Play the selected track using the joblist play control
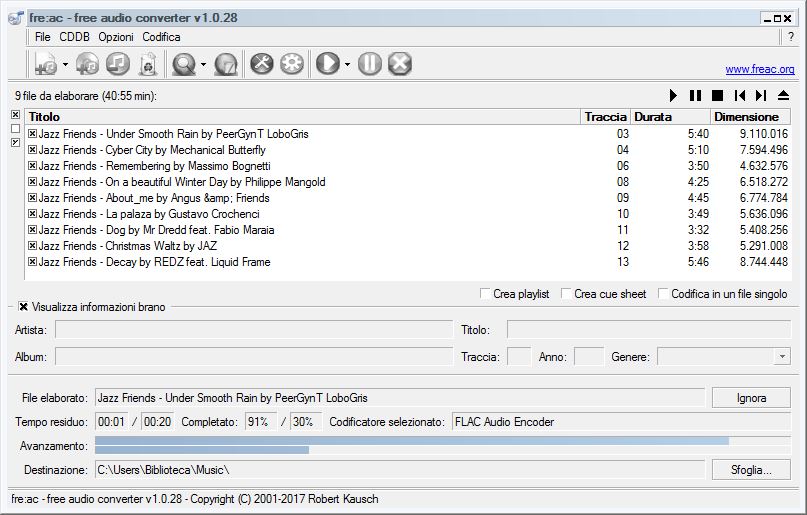807x515 pixels. pos(673,96)
